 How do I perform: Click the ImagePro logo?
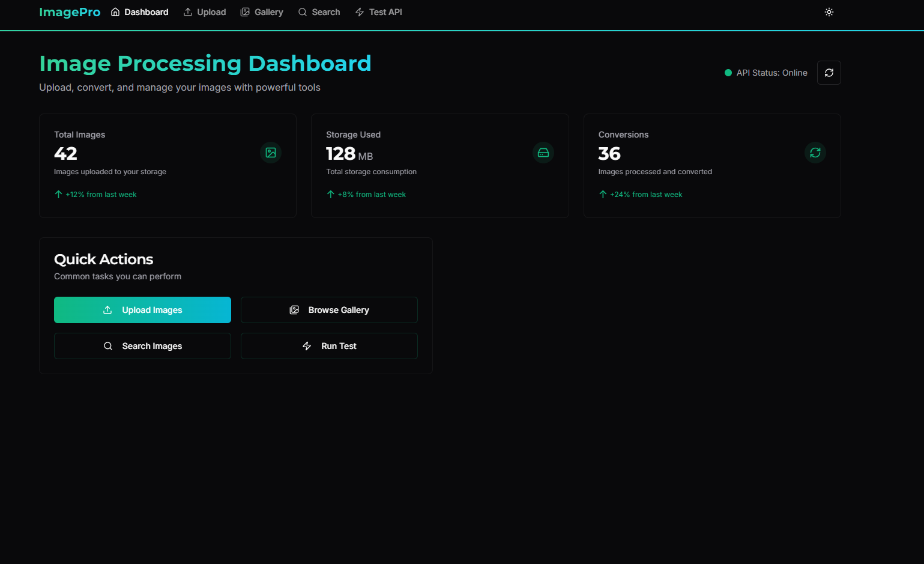(x=70, y=12)
